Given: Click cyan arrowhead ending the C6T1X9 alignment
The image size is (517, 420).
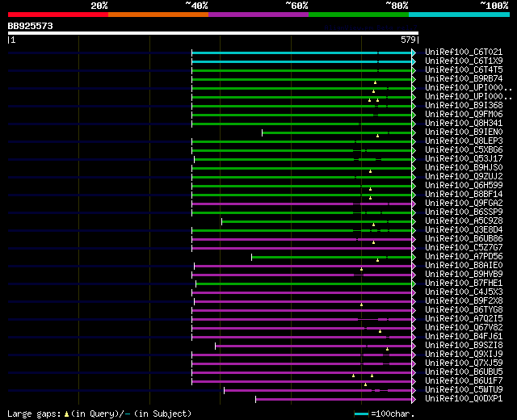Looking at the screenshot, I should [414, 61].
